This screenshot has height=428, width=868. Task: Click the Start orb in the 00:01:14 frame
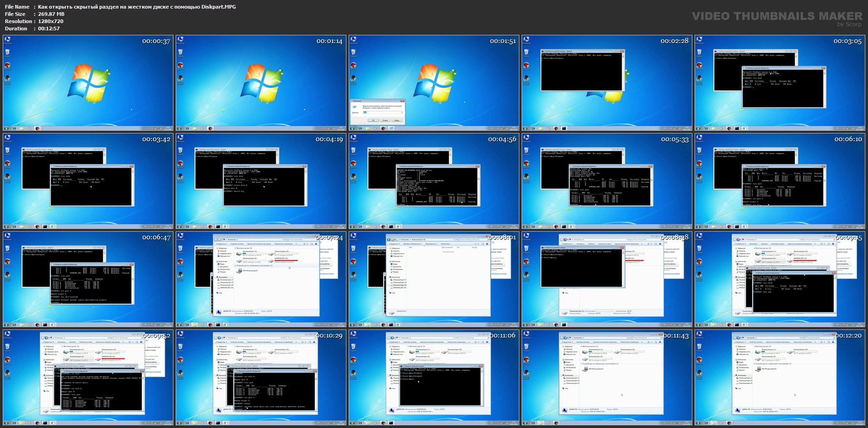pos(180,128)
